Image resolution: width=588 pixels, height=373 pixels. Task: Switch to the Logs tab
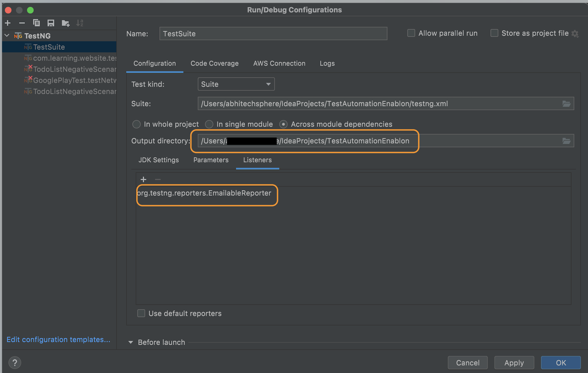(327, 63)
